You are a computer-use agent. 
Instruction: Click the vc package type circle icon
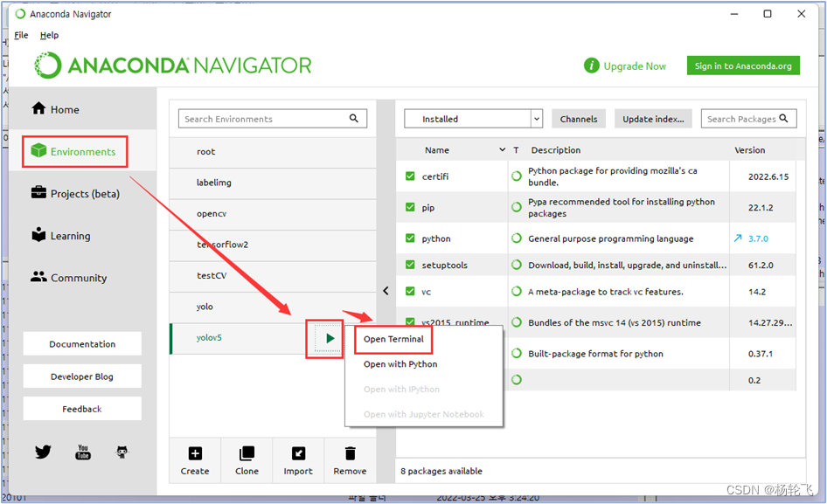[x=517, y=291]
